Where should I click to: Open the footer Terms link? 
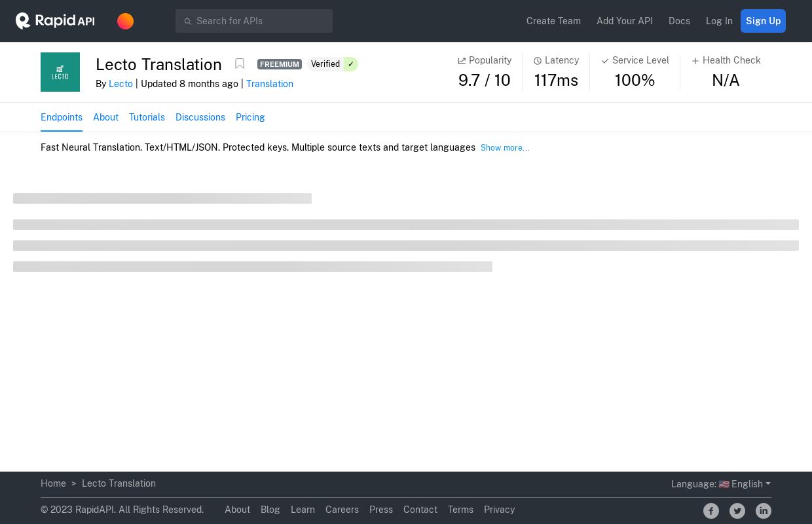(460, 510)
